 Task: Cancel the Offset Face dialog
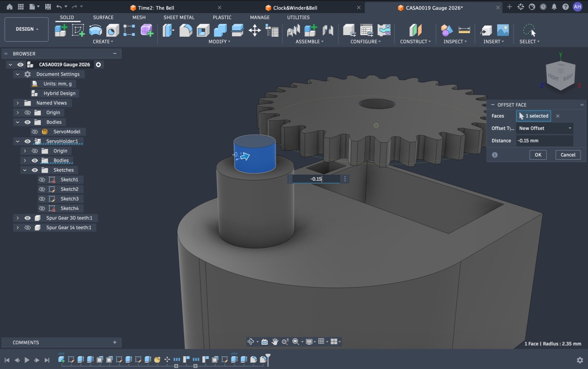pyautogui.click(x=568, y=155)
